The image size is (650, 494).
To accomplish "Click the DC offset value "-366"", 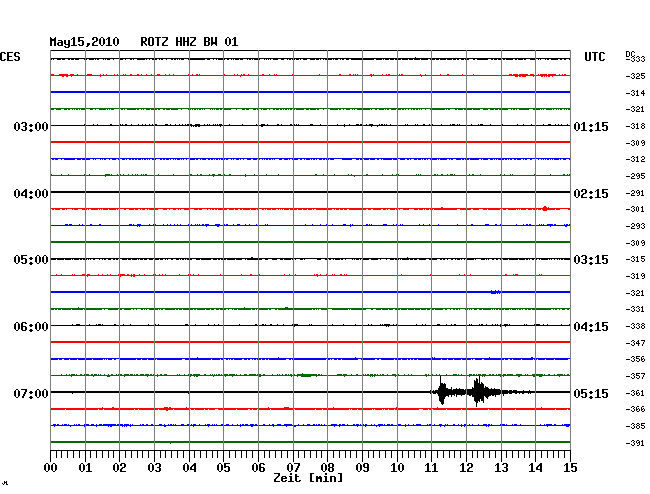I will pos(635,409).
